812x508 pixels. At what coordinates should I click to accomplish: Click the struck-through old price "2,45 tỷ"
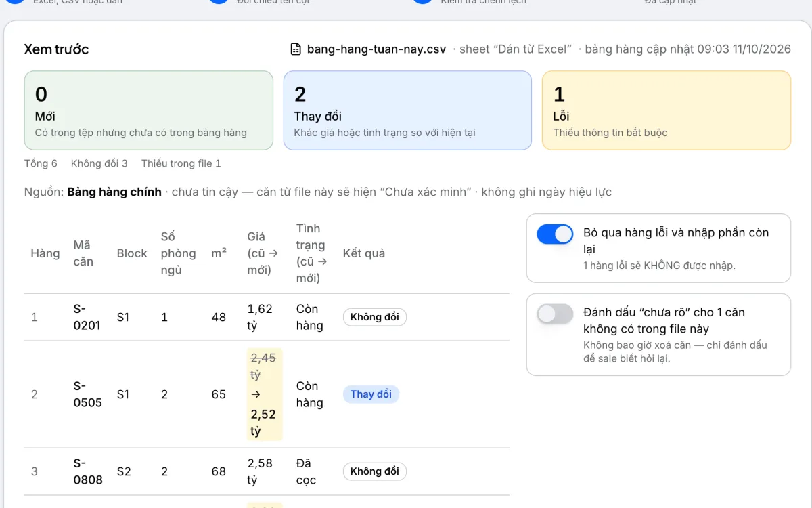tap(263, 366)
